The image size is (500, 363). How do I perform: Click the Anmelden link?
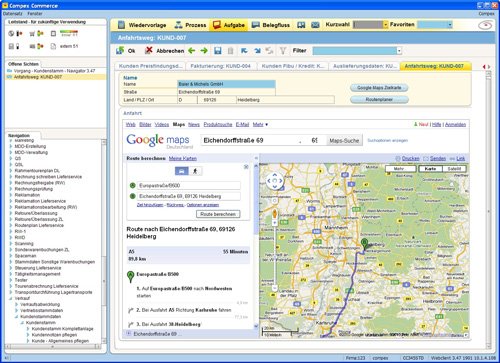pos(455,124)
